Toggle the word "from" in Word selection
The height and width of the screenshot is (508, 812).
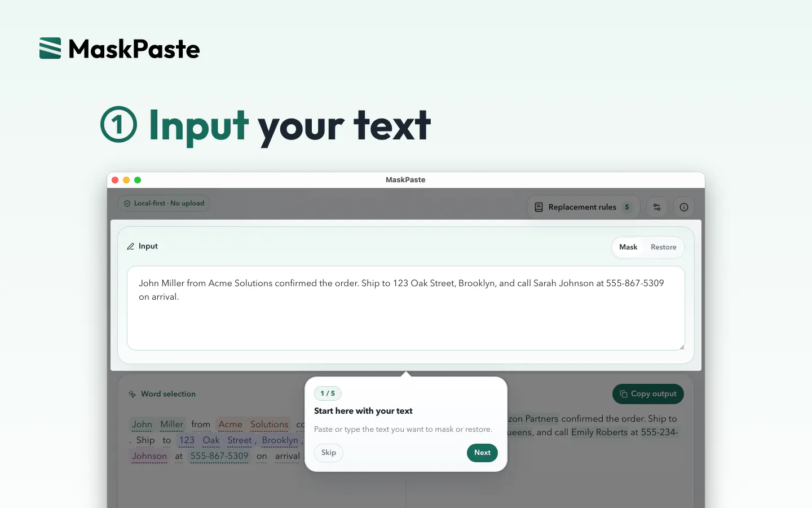[x=201, y=424]
